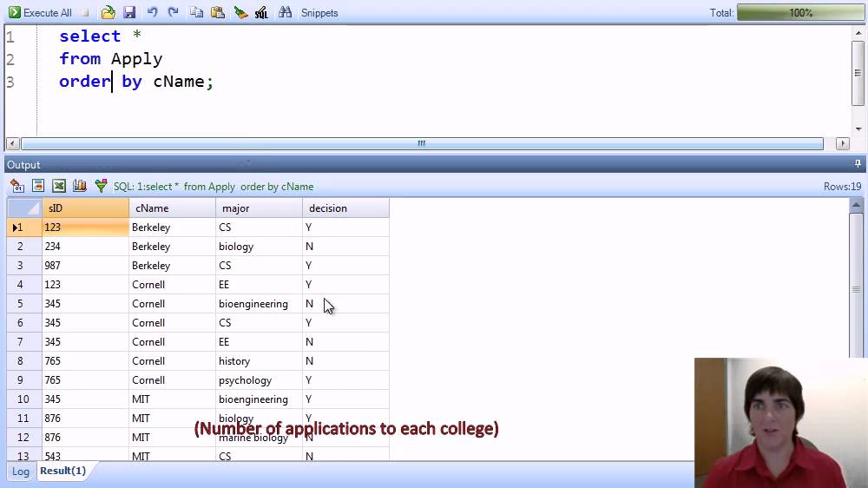Click the Output panel title

click(23, 164)
